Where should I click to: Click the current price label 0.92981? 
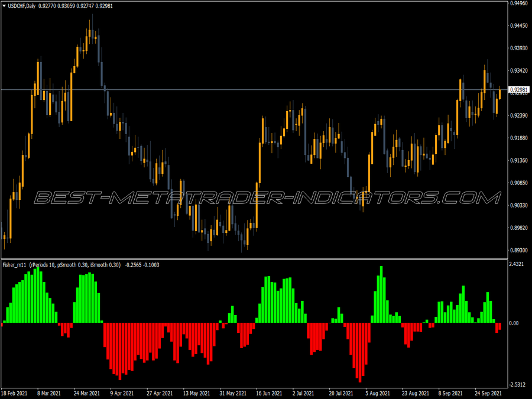[519, 90]
